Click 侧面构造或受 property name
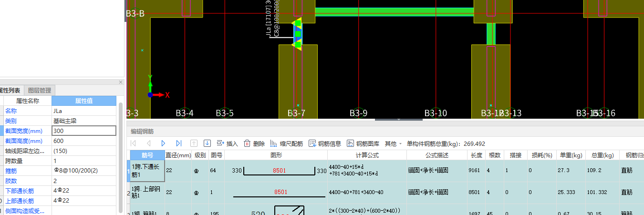The height and width of the screenshot is (215, 644). tap(25, 211)
